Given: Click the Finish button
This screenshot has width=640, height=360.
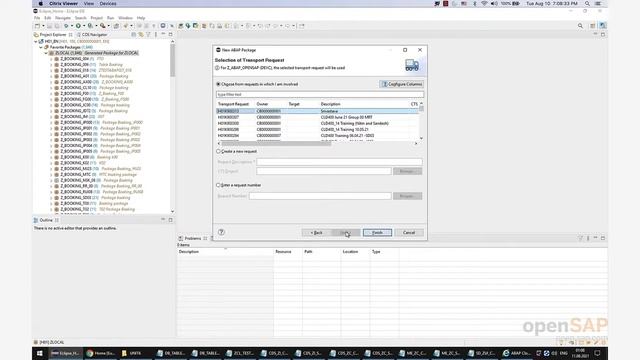Looking at the screenshot, I should pos(377,233).
